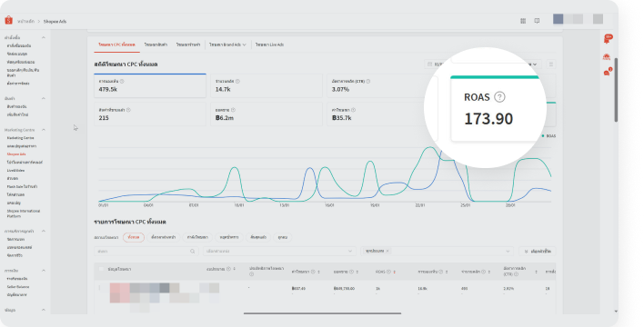Click the Shopee logo in the header
This screenshot has width=644, height=327.
click(8, 20)
